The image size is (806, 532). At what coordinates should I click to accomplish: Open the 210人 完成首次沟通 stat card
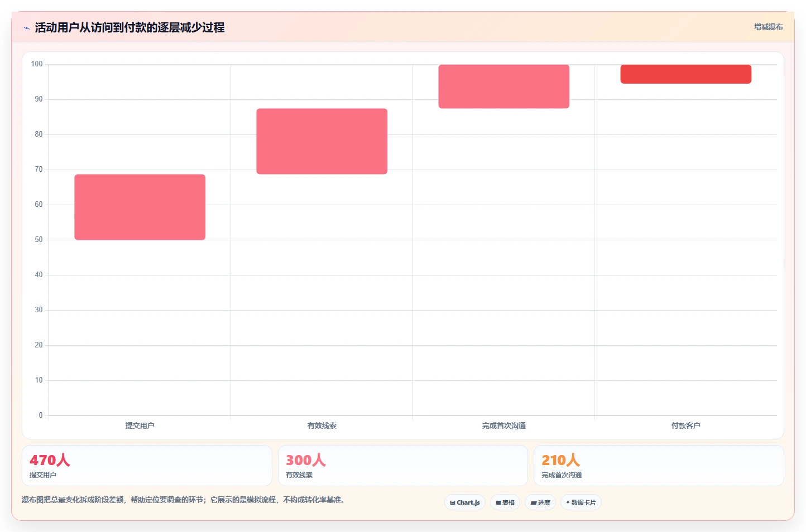click(x=659, y=466)
